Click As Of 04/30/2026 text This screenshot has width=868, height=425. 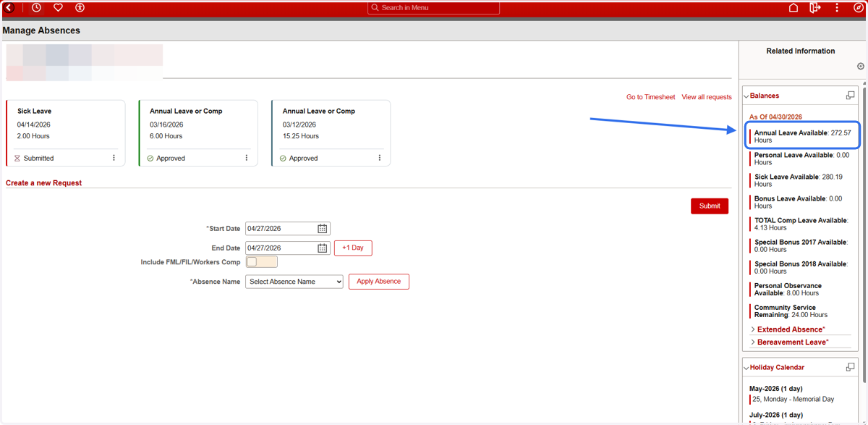775,117
